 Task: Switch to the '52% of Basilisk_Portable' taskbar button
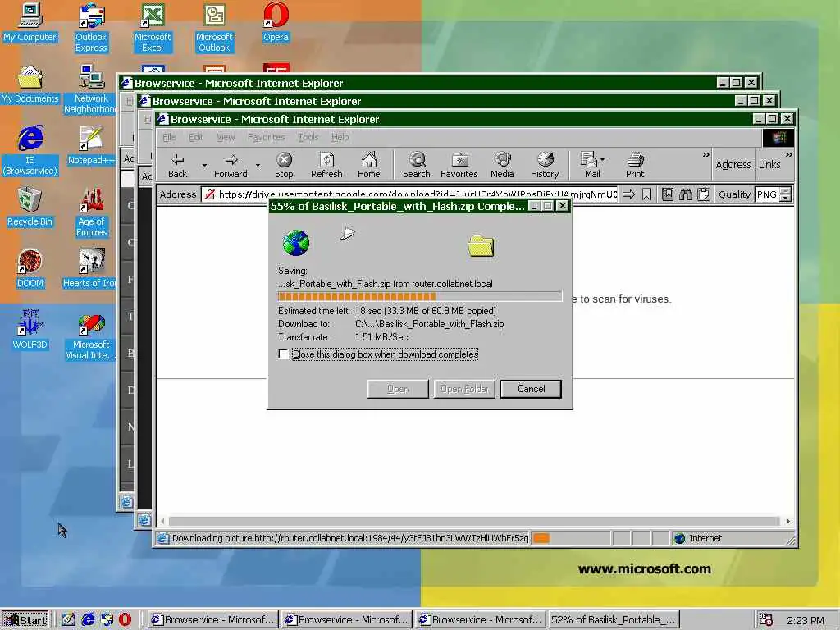point(614,620)
